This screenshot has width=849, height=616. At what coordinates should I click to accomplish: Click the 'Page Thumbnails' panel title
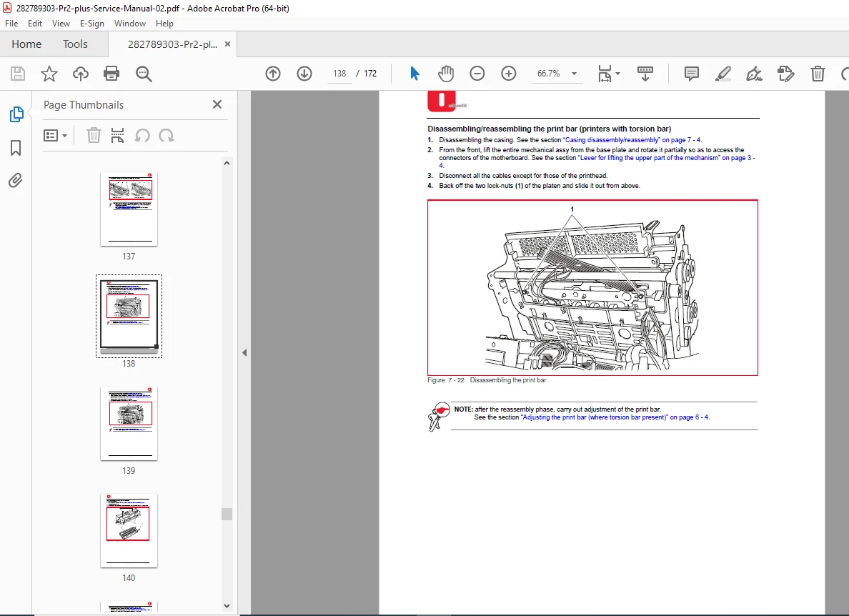tap(84, 105)
